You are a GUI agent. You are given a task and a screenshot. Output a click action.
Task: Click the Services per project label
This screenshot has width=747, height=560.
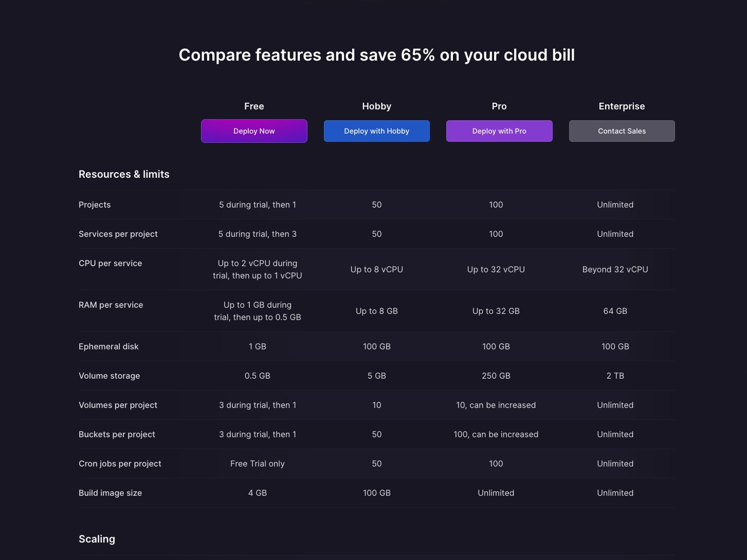point(118,234)
